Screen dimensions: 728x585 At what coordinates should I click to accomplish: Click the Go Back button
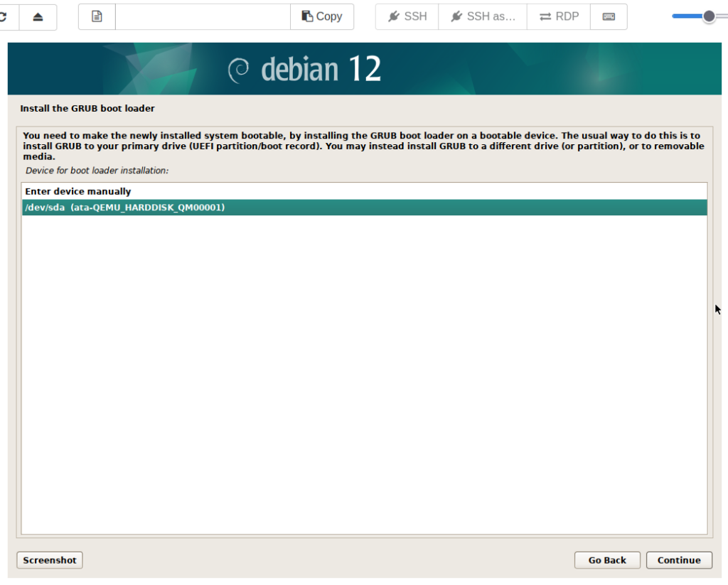[x=607, y=560]
